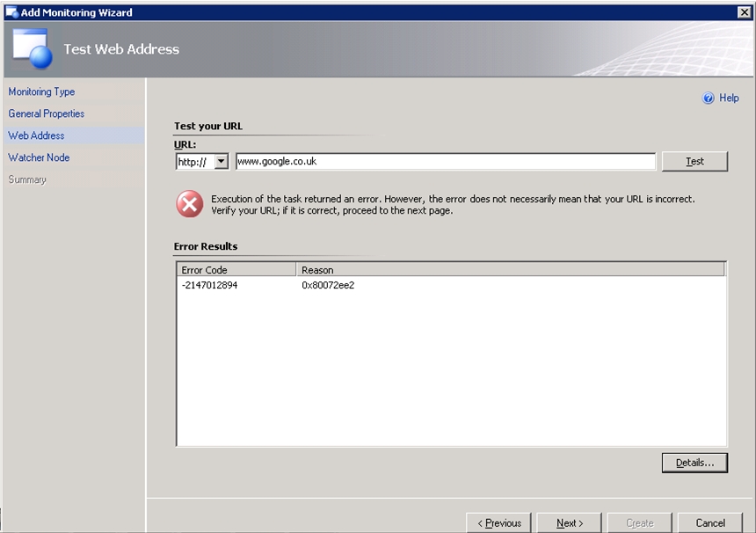
Task: Go back with the Previous button
Action: click(498, 522)
